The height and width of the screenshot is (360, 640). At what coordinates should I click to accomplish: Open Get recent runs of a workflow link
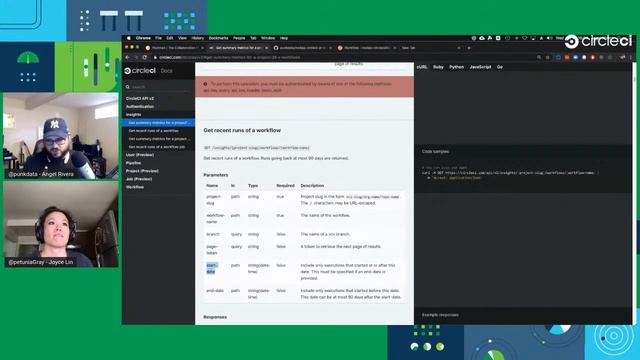point(153,131)
